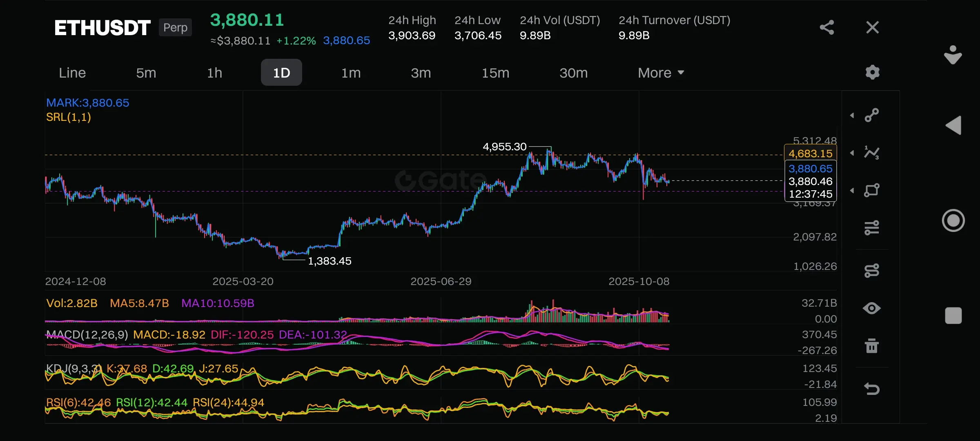Tap the ETHUSDT pair title

(x=102, y=28)
